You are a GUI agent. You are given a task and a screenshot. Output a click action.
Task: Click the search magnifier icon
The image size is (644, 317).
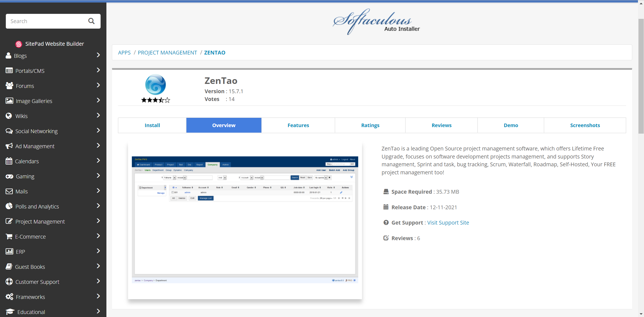(x=91, y=21)
